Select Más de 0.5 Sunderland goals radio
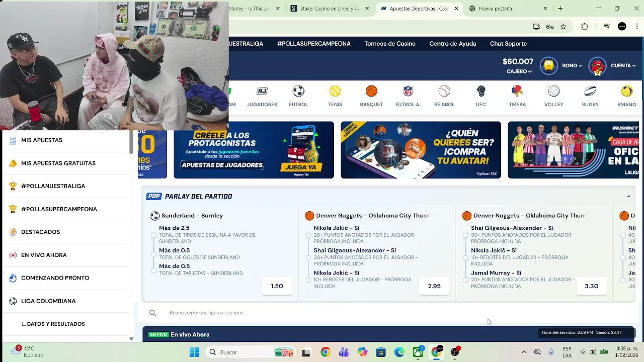The image size is (644, 362). pyautogui.click(x=154, y=254)
